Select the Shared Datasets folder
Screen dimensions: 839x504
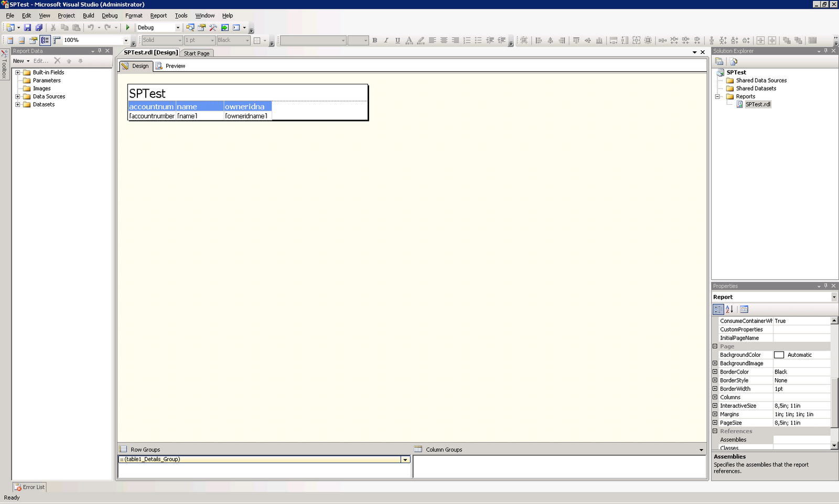pos(756,88)
